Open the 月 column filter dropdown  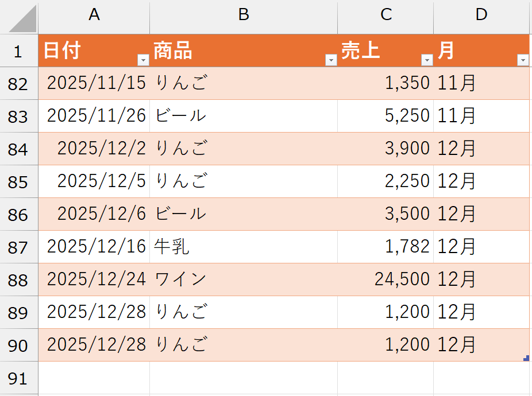click(522, 59)
